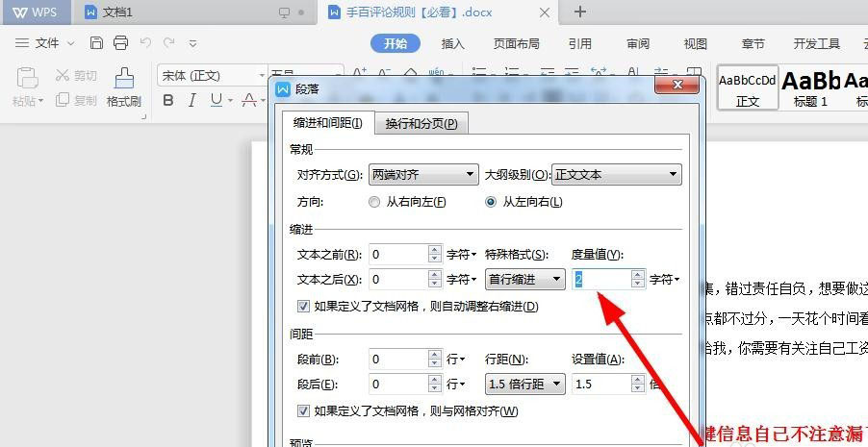Click the 度量值 input field

601,280
